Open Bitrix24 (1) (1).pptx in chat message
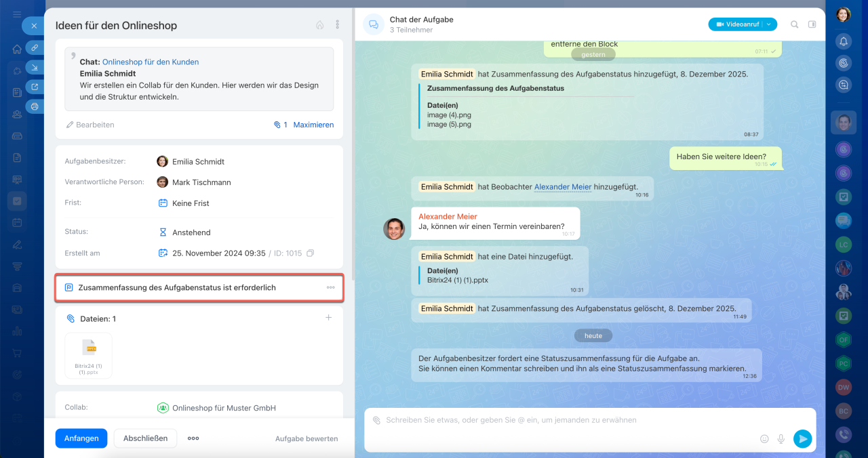The width and height of the screenshot is (868, 458). point(458,280)
